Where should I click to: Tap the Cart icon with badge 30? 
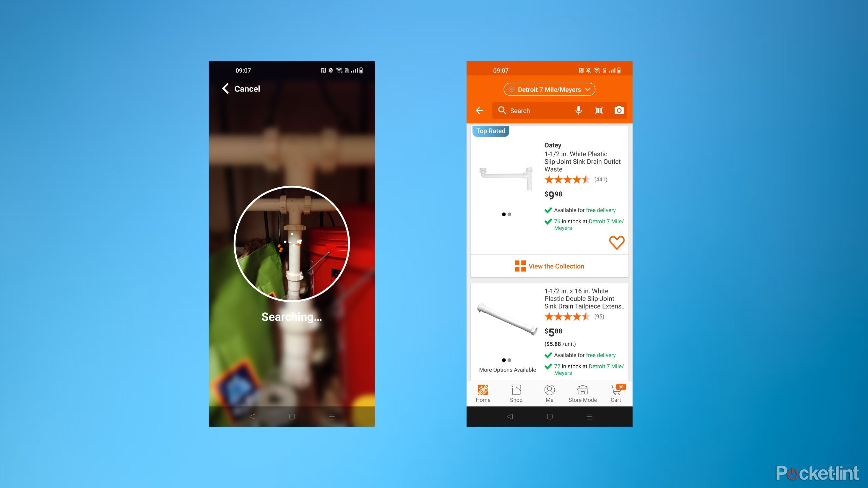click(615, 391)
